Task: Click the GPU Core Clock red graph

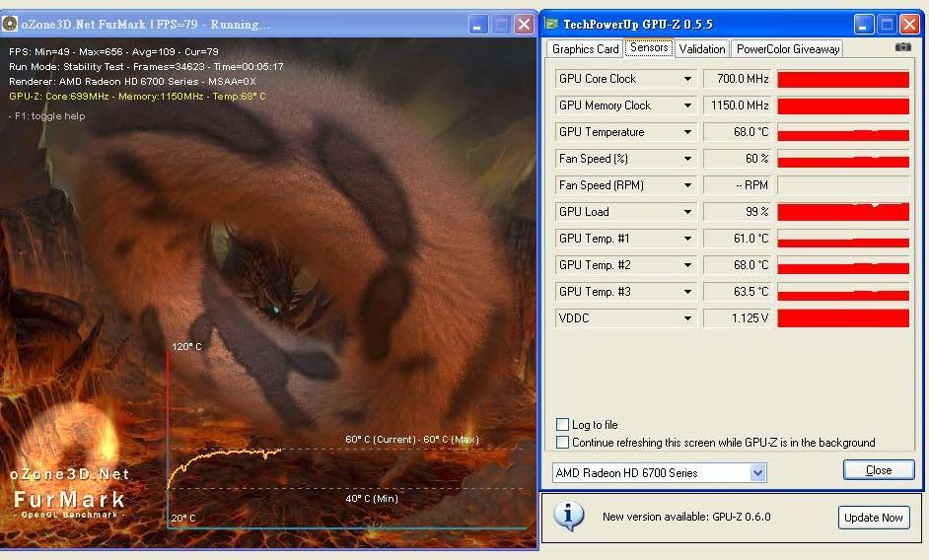Action: click(x=843, y=79)
